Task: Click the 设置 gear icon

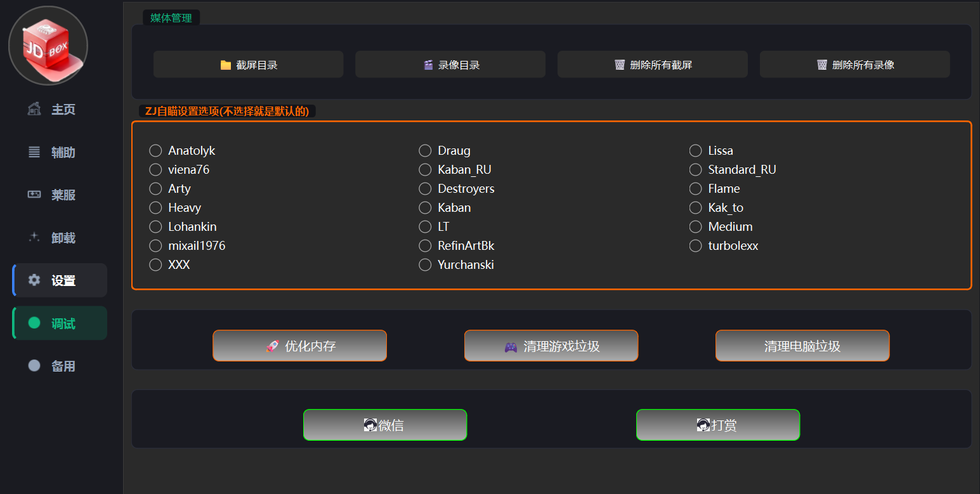Action: pyautogui.click(x=34, y=280)
